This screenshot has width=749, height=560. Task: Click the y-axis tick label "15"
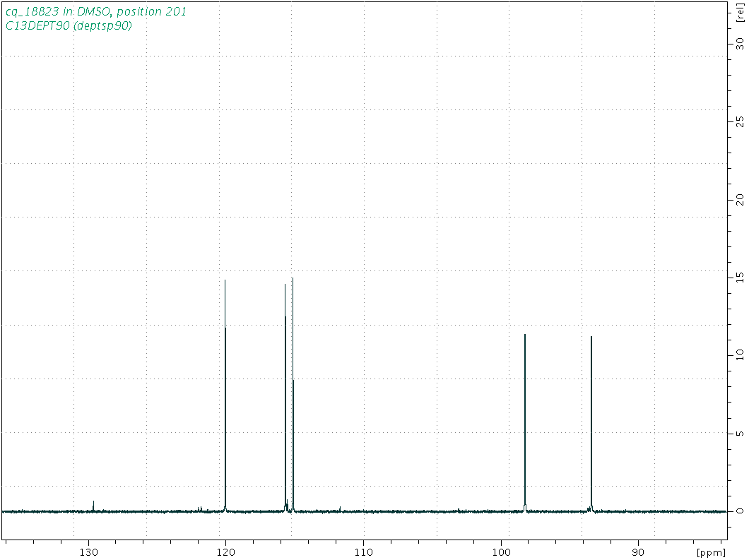(x=740, y=278)
